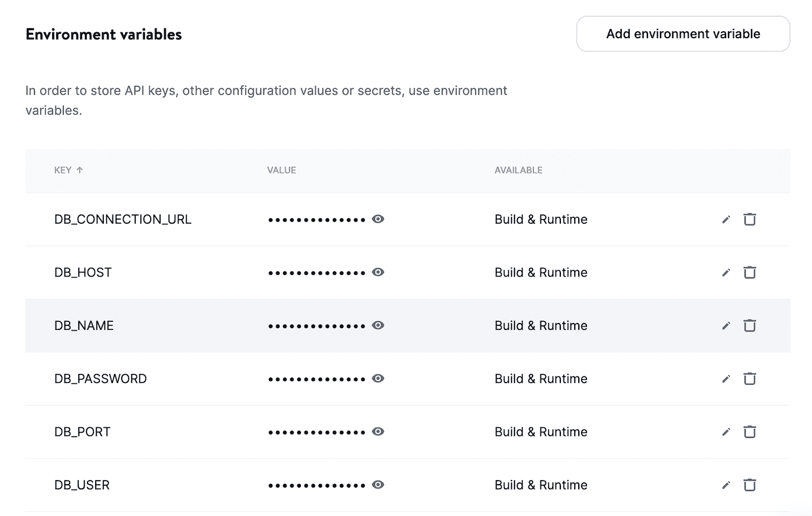This screenshot has width=812, height=516.
Task: Reveal the DB_PORT value
Action: coord(378,431)
